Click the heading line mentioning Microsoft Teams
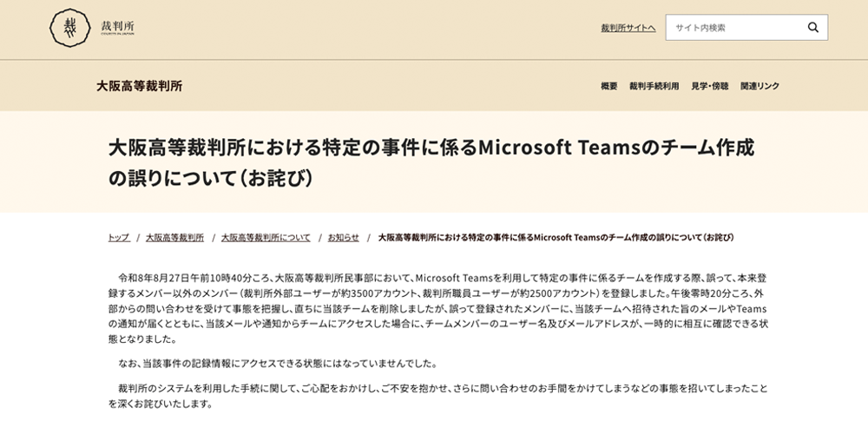The width and height of the screenshot is (868, 421). point(431,148)
